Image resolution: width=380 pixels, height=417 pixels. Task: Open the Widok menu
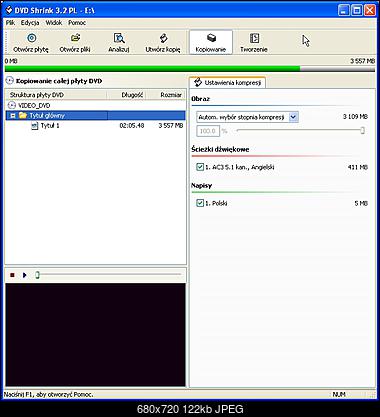pyautogui.click(x=54, y=23)
